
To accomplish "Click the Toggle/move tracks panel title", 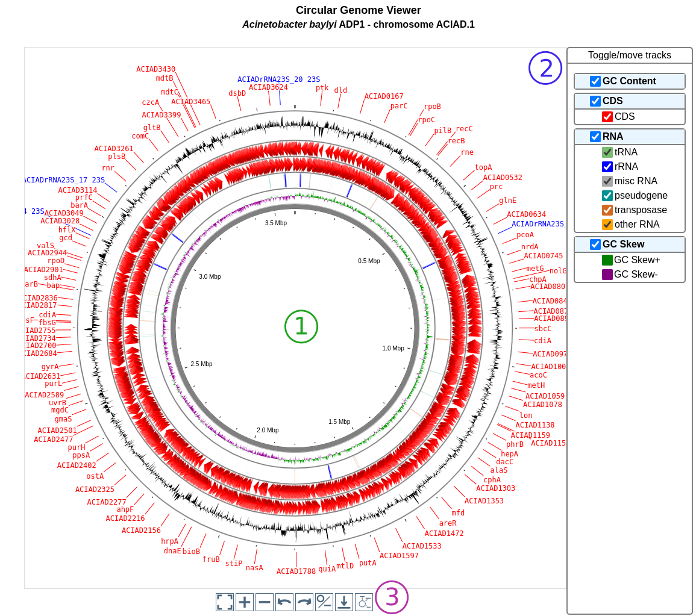I will (630, 55).
